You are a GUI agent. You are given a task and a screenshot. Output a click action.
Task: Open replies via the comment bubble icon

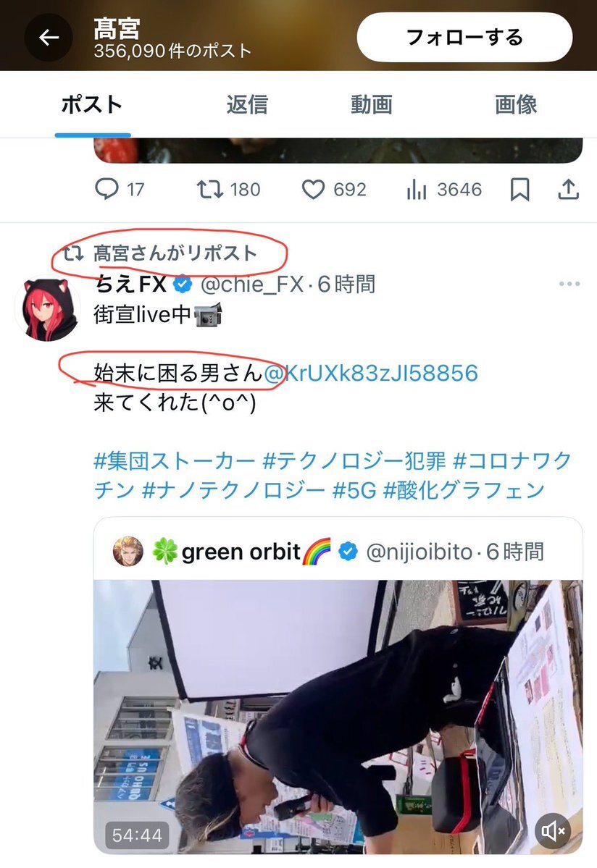pyautogui.click(x=107, y=190)
